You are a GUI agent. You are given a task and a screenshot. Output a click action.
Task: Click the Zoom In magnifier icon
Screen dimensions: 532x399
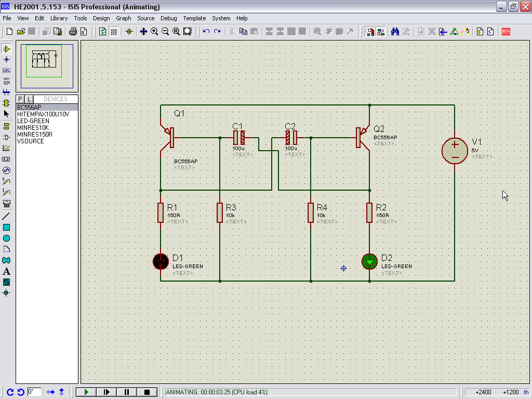(x=154, y=32)
